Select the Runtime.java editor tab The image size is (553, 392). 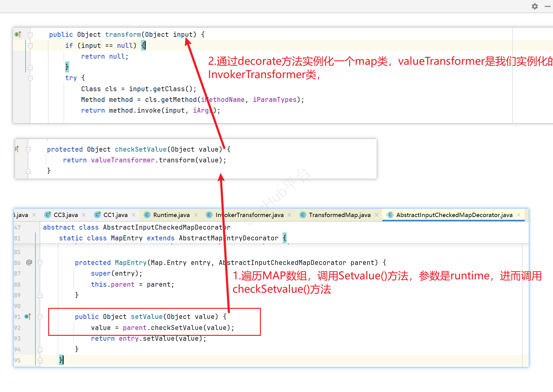point(171,215)
